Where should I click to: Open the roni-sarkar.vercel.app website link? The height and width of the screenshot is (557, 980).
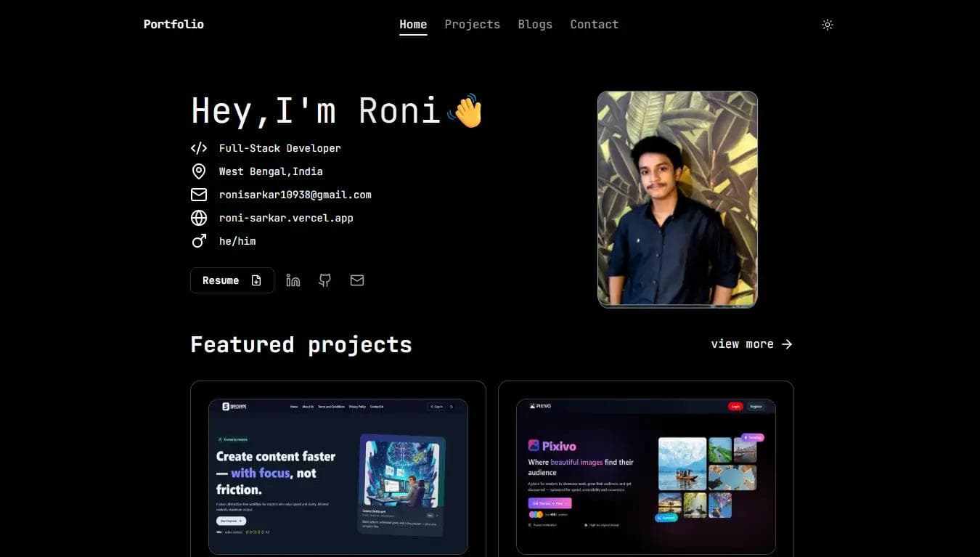tap(286, 217)
